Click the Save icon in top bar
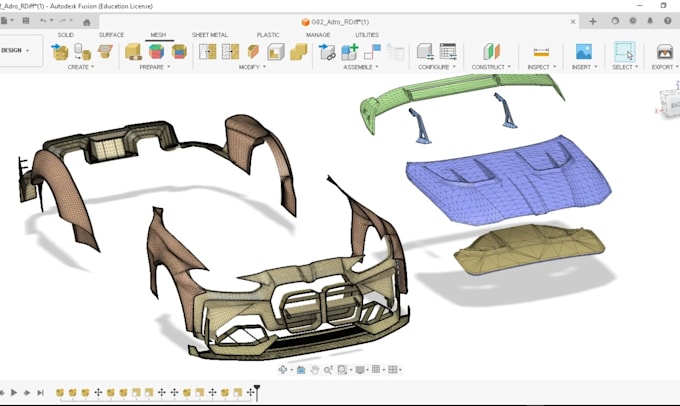This screenshot has height=406, width=680. click(26, 20)
